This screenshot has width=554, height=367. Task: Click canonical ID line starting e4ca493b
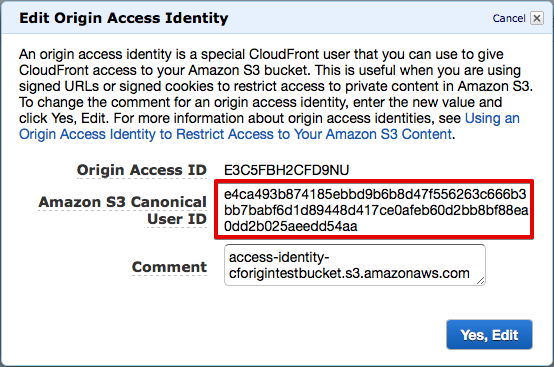point(375,194)
